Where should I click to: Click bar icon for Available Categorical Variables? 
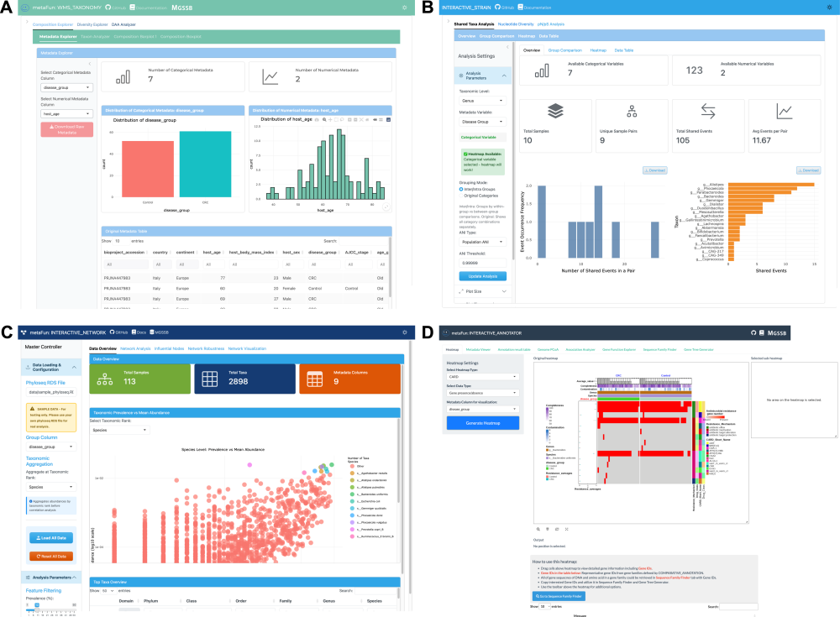[x=542, y=71]
